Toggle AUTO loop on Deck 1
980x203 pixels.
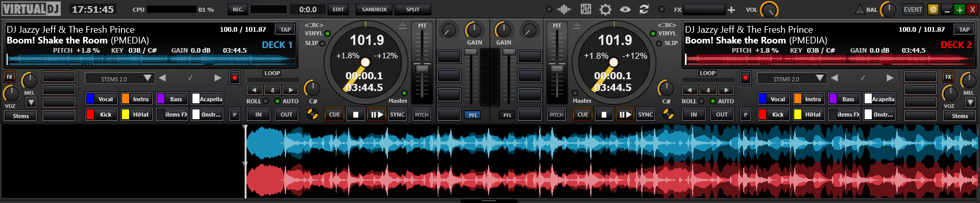coord(278,101)
